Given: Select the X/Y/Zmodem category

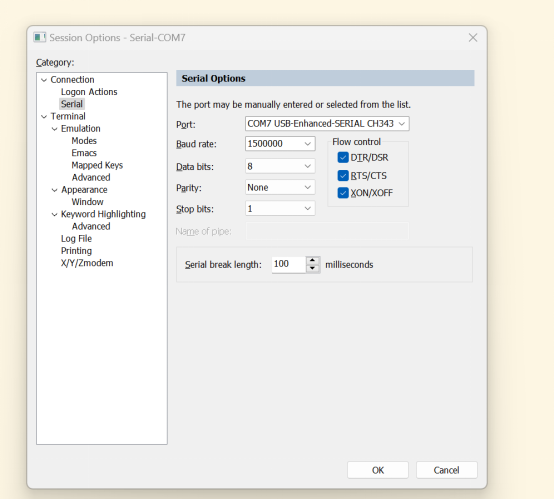Looking at the screenshot, I should 87,263.
